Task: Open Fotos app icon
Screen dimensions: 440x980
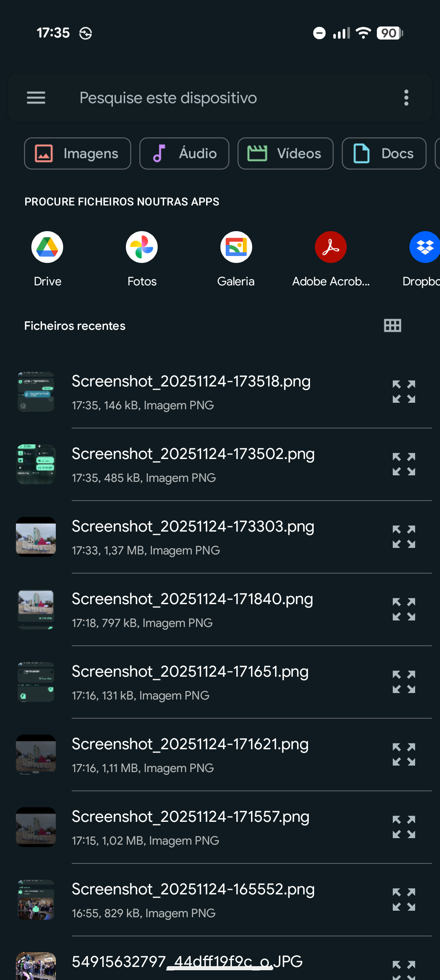Action: [142, 247]
